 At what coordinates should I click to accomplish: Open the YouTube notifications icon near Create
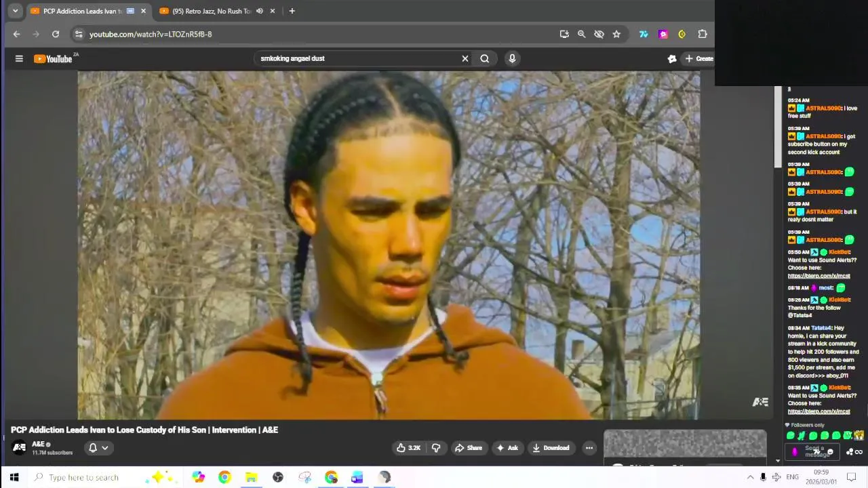coord(671,58)
